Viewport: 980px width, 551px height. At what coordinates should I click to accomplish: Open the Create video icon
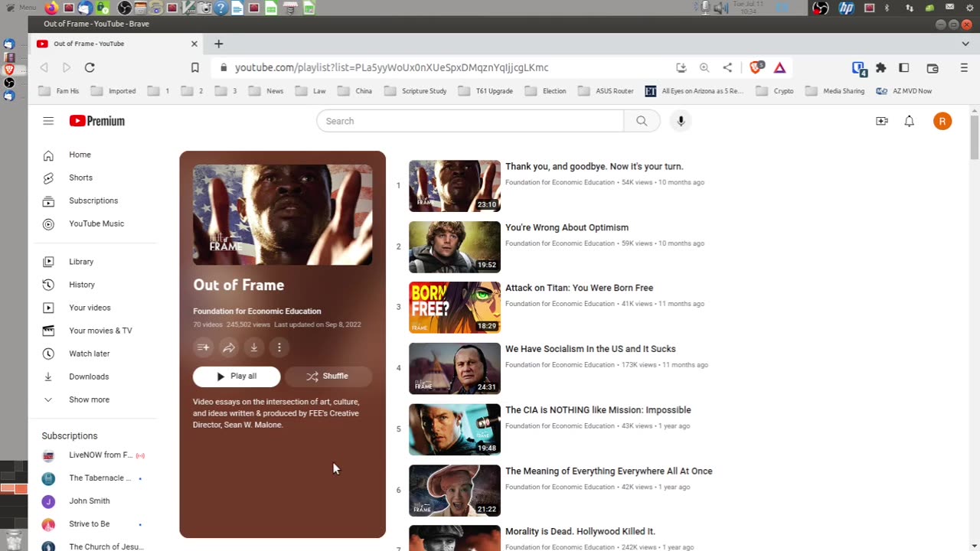(x=882, y=121)
